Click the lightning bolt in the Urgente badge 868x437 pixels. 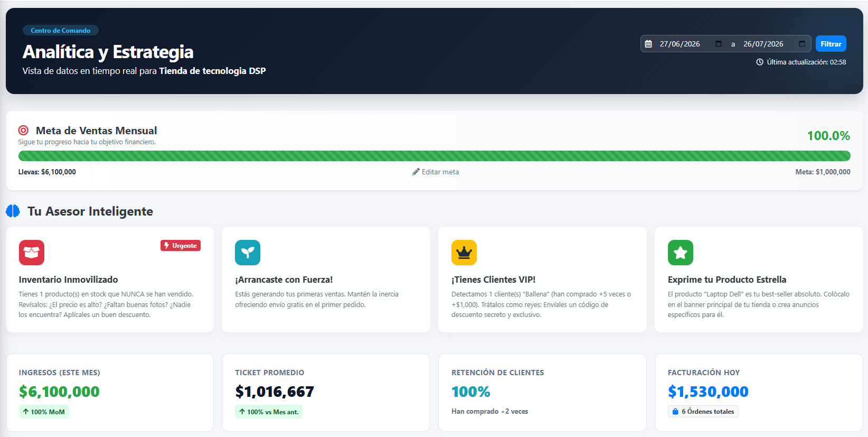(x=166, y=245)
